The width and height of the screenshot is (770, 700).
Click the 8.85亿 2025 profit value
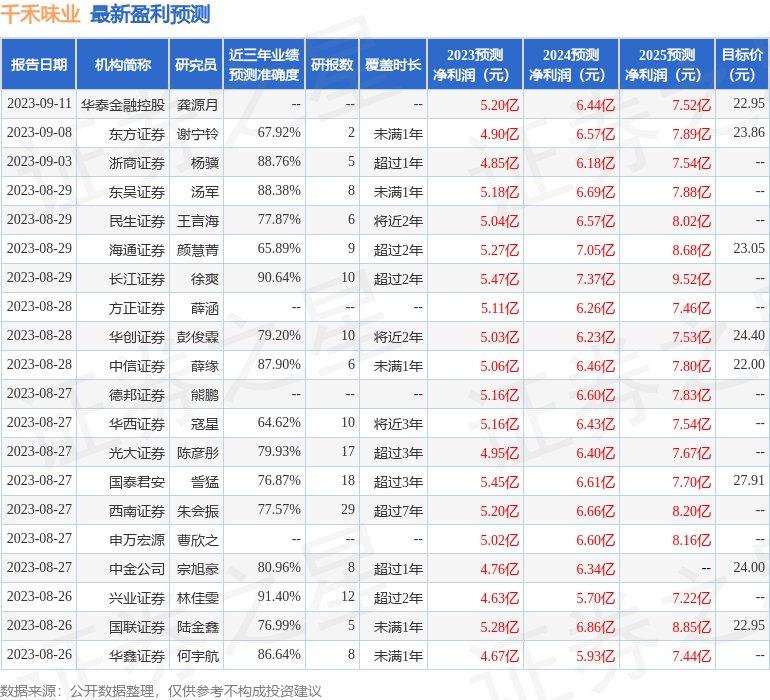point(691,626)
